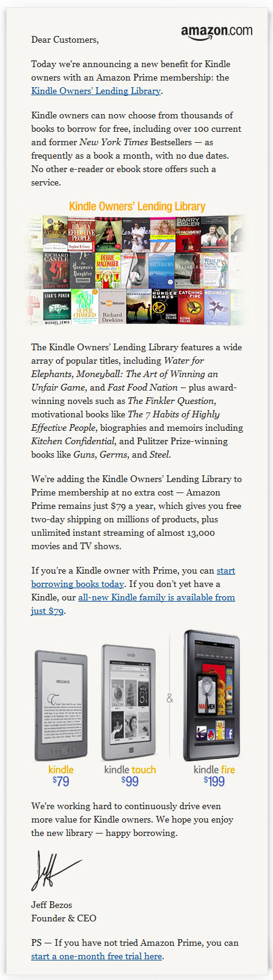Click the Highly Effective People book cover
Screen dimensions: 273x980
(81, 233)
